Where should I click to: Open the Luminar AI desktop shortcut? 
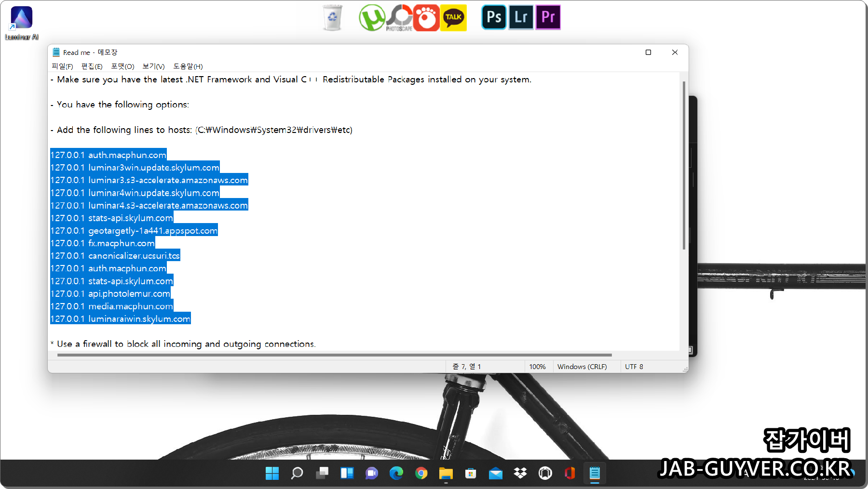tap(21, 23)
